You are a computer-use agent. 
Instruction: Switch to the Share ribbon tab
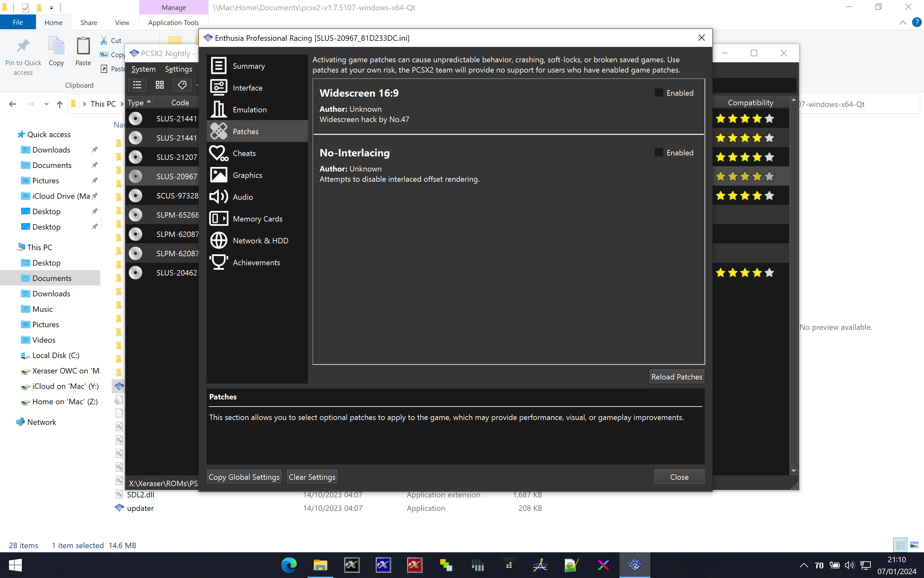(89, 22)
